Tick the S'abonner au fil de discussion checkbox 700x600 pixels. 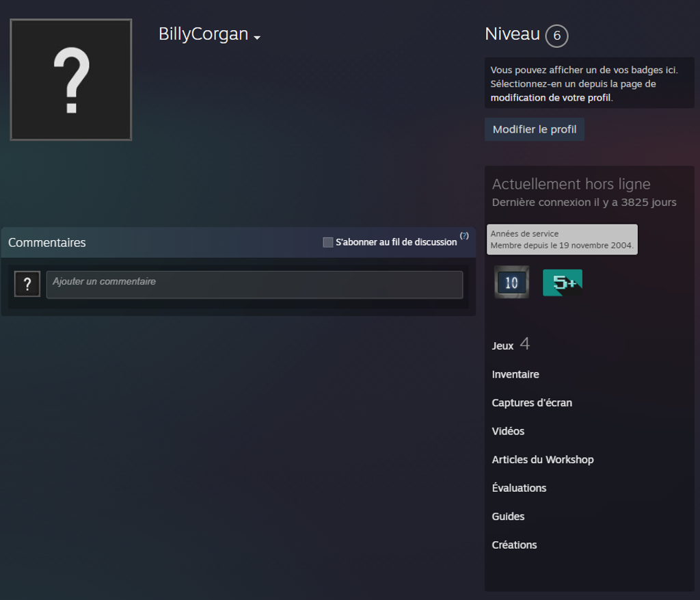[327, 242]
